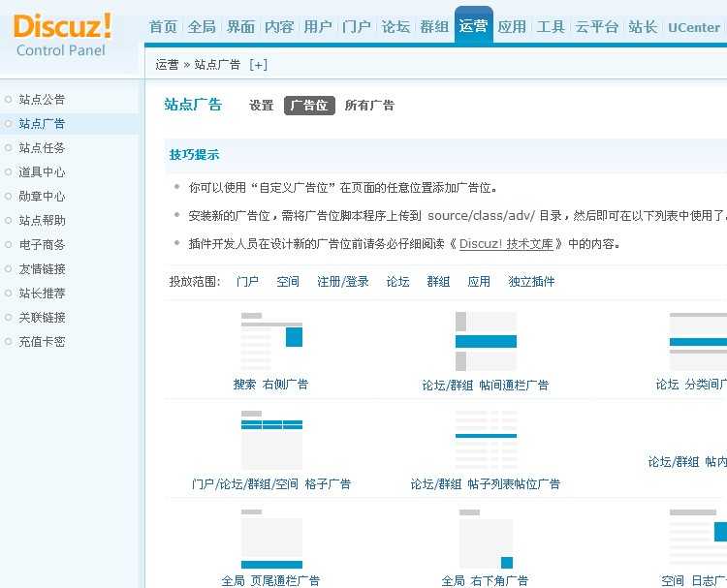Viewport: 727px width, 588px height.
Task: Filter ad scope by 注册/登录
Action: (343, 281)
